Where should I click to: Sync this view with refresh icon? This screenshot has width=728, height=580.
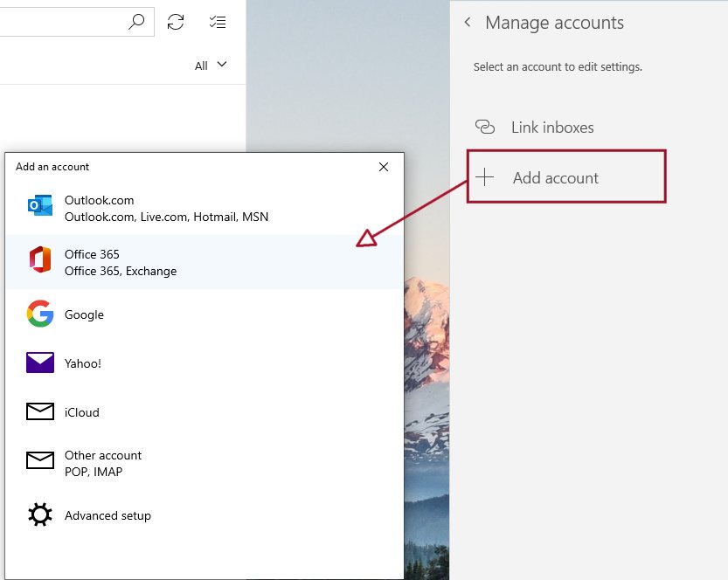[x=176, y=22]
